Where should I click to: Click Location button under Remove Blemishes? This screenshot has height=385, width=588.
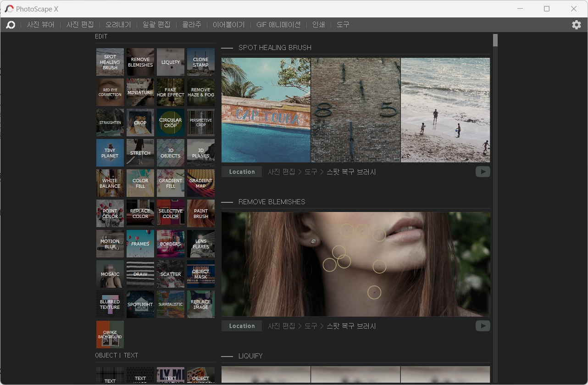(x=242, y=326)
